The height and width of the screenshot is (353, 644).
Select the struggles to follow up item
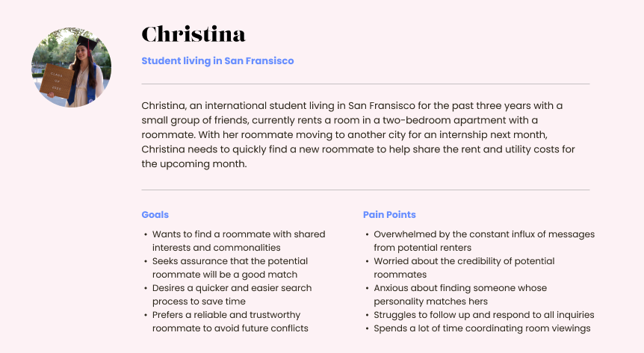[x=484, y=315]
